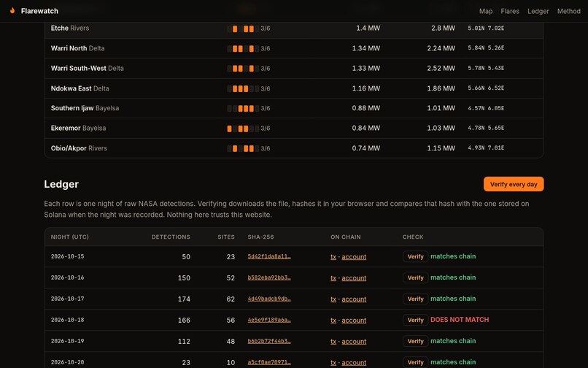Open the Map nav item
588x368 pixels.
(486, 11)
